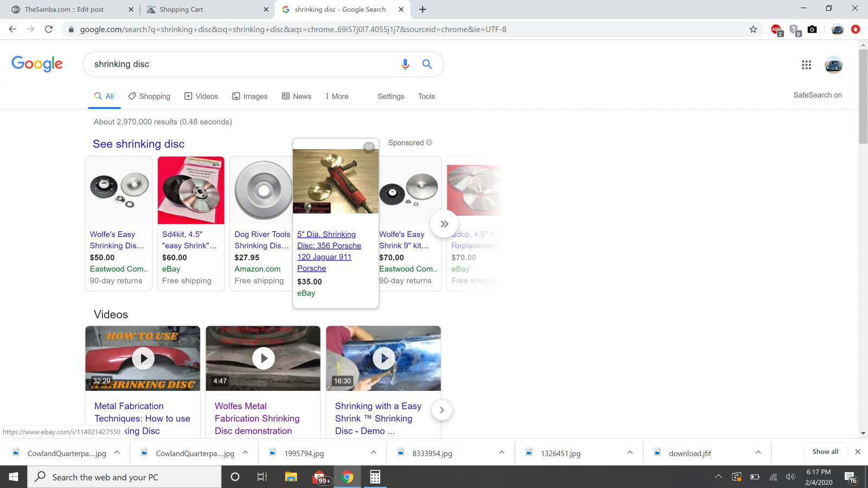Open the AdBlock extension icon
The height and width of the screenshot is (488, 868).
[x=776, y=30]
